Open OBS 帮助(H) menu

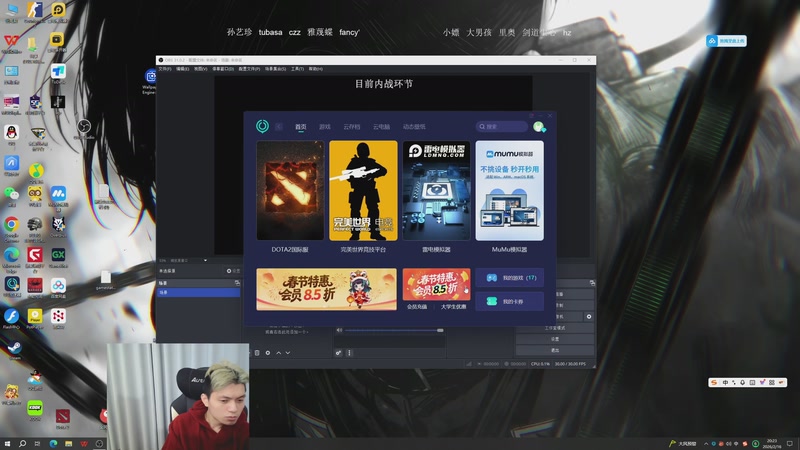pos(315,69)
